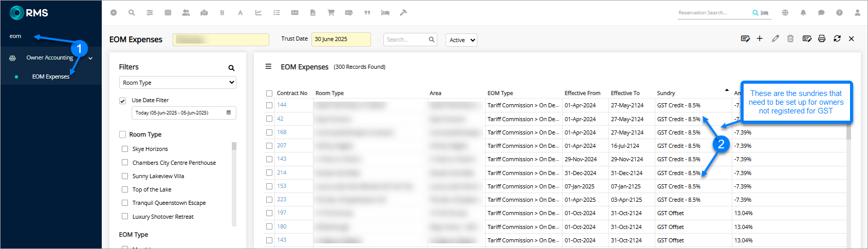Open the Room Type filter dropdown
The width and height of the screenshot is (868, 249).
click(177, 83)
